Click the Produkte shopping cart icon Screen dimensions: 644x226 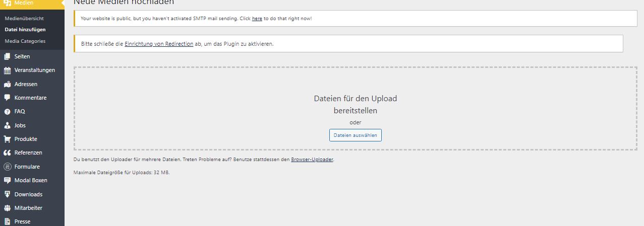tap(8, 139)
